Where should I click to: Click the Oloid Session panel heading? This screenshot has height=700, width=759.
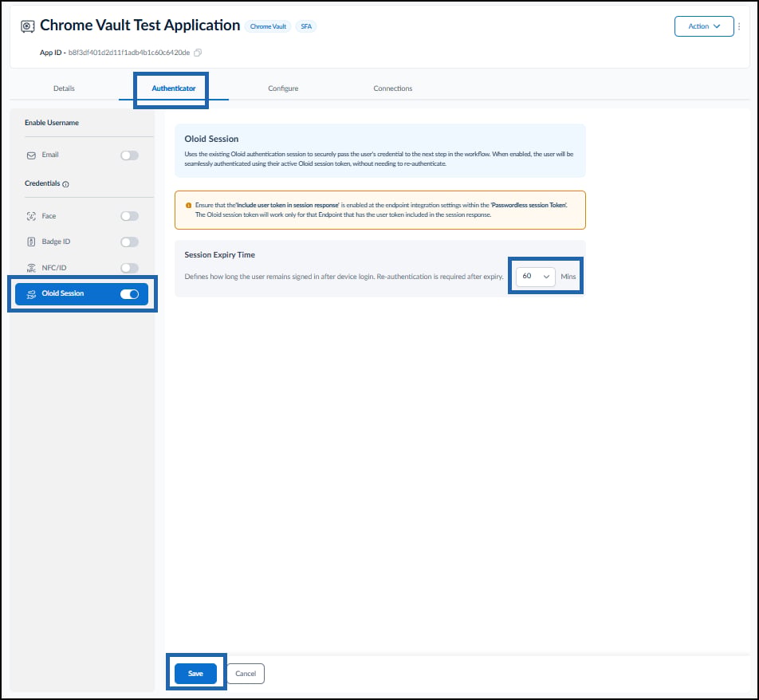point(211,139)
